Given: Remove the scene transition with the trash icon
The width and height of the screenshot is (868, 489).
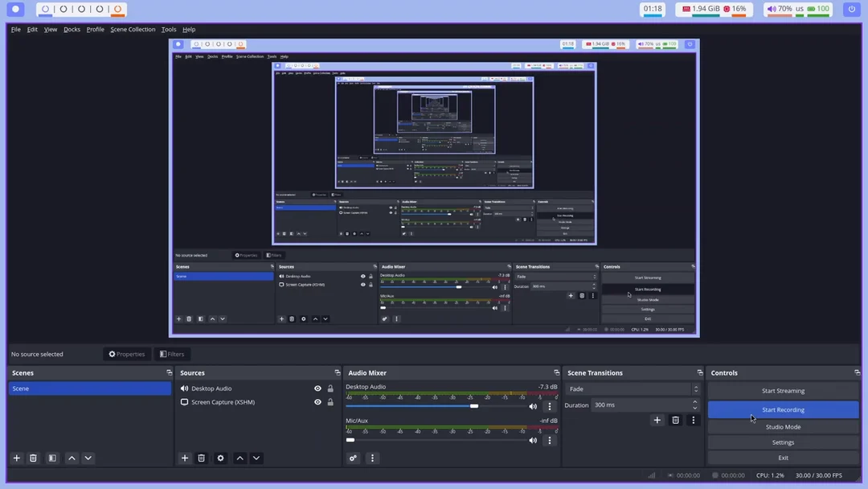Looking at the screenshot, I should [x=675, y=420].
